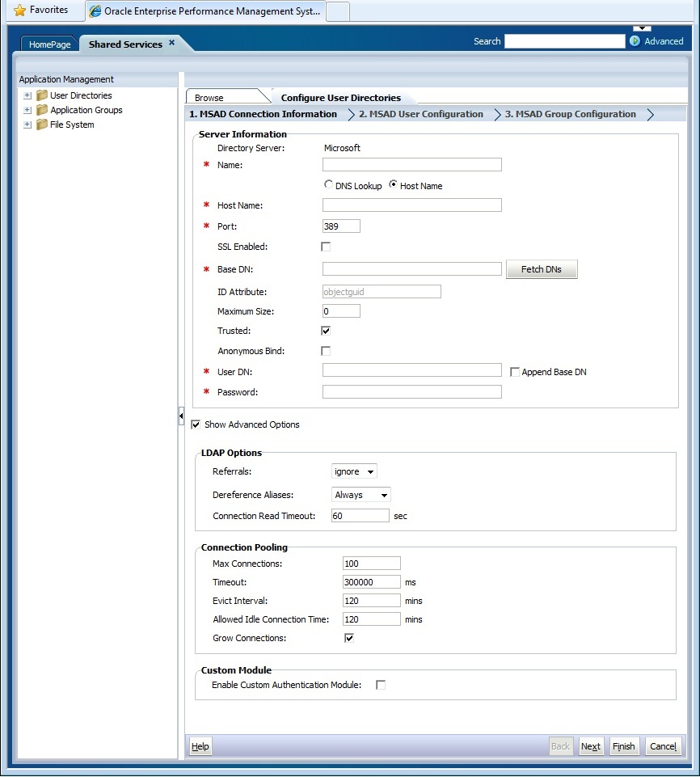
Task: Click the Allowed Idle Connection Time field
Action: click(x=372, y=619)
